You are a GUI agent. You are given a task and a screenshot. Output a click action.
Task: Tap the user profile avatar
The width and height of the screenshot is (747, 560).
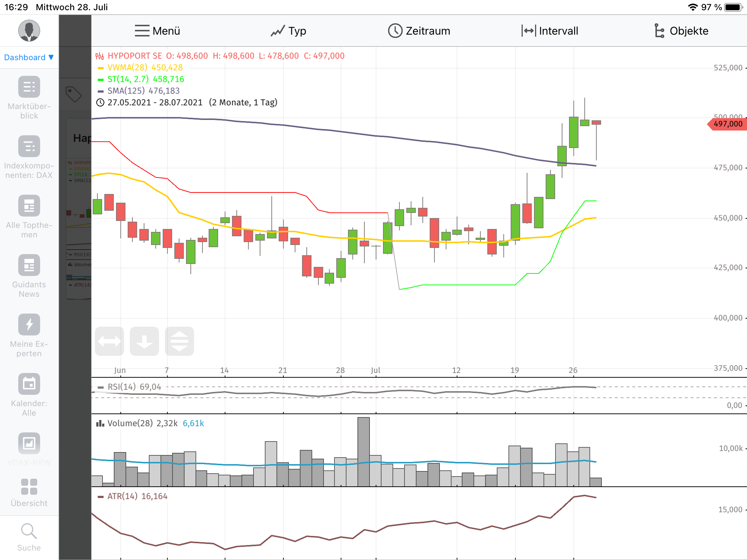point(29,31)
